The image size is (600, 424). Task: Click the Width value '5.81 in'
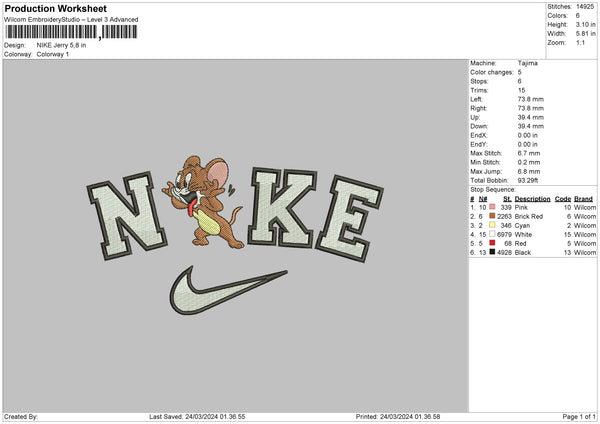(x=585, y=34)
